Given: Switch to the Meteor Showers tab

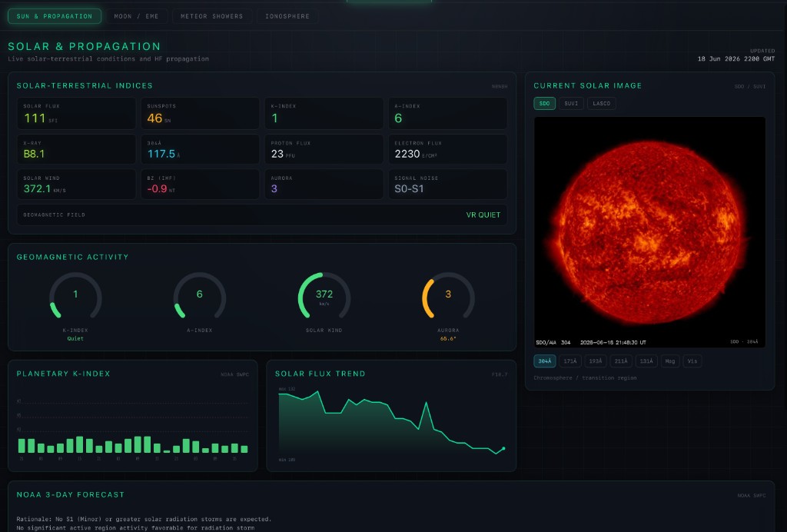Looking at the screenshot, I should point(212,16).
